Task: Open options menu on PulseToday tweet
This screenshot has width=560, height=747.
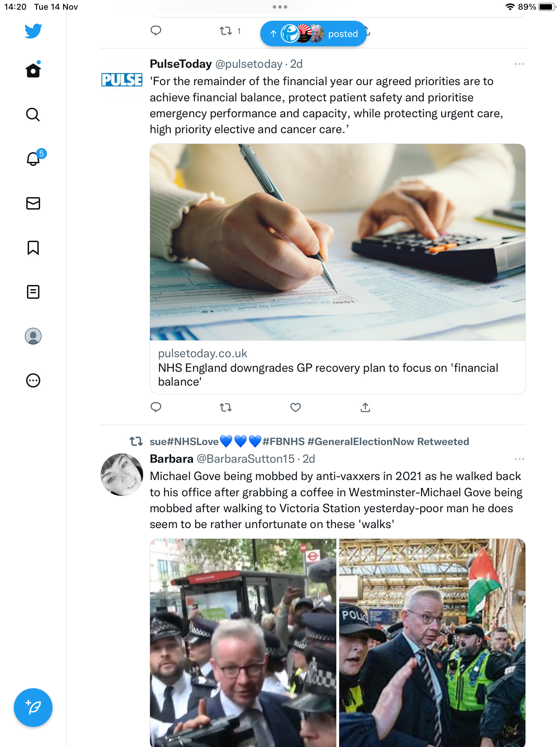Action: tap(519, 64)
